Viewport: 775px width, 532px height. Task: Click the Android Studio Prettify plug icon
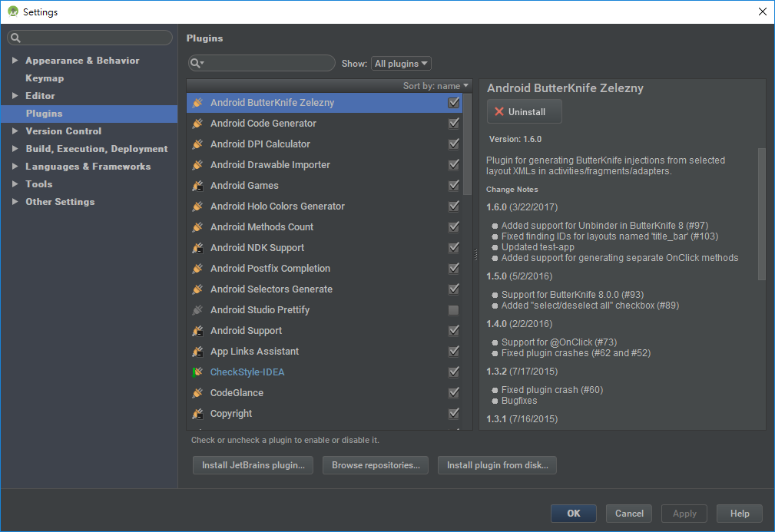tap(197, 310)
